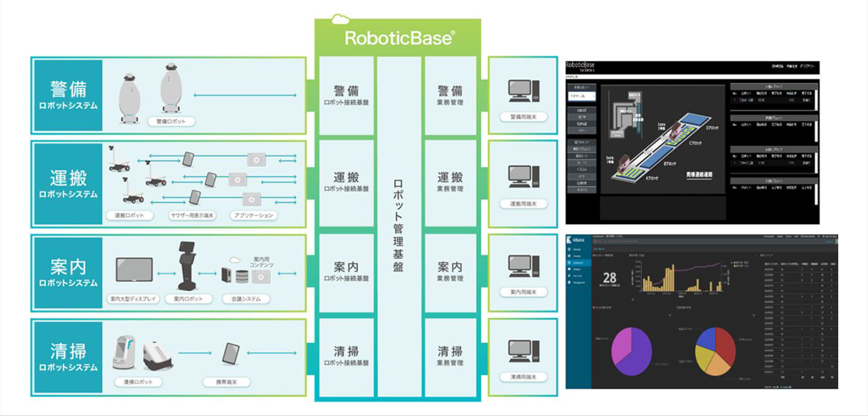868x416 pixels.
Task: Open Visualize in Kibana sidebar
Action: point(577,256)
